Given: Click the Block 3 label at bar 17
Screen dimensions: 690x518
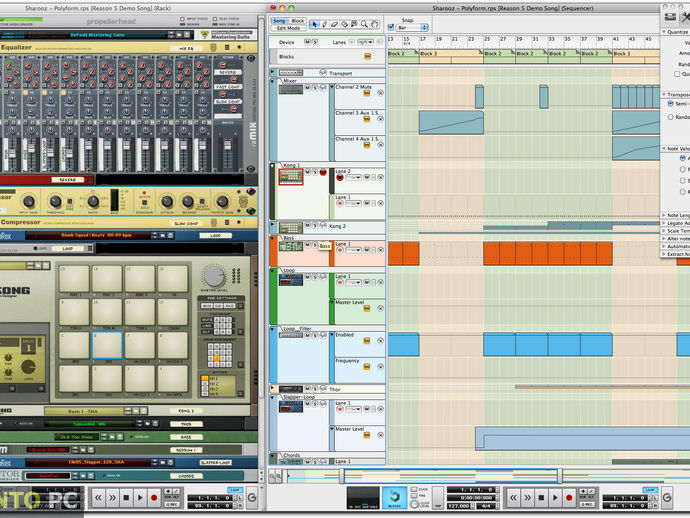Looking at the screenshot, I should 429,54.
